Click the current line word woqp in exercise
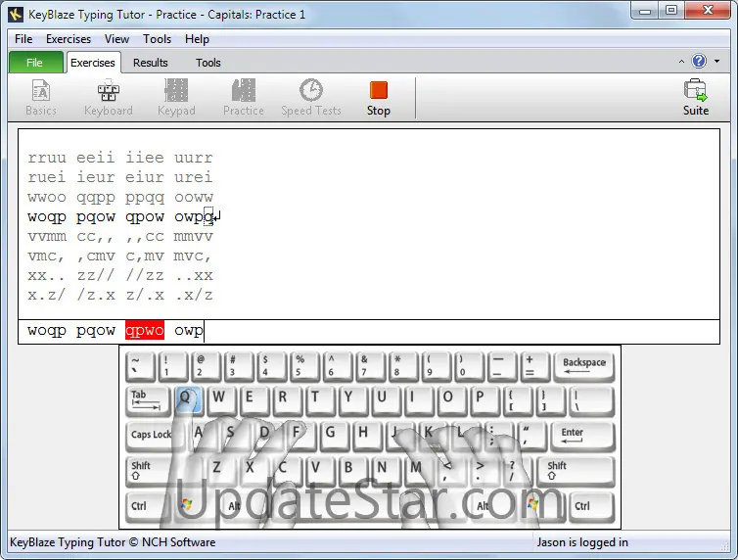The height and width of the screenshot is (560, 738). pos(47,217)
